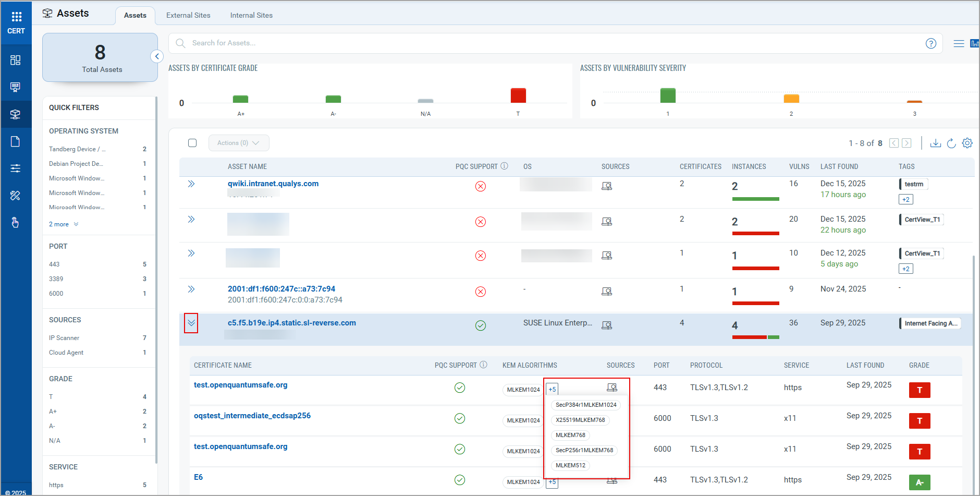This screenshot has height=496, width=980.
Task: Click the PQC Support info icon in asset header
Action: coord(505,166)
